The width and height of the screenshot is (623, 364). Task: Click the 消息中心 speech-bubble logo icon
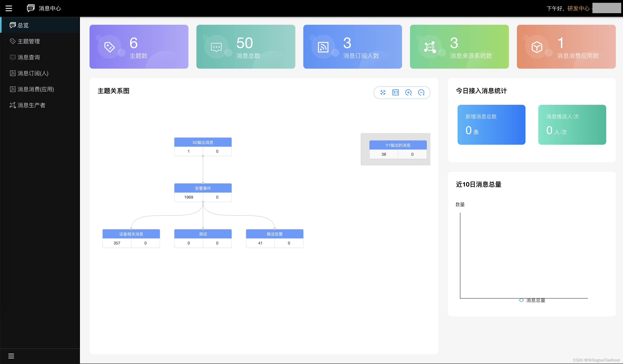[x=30, y=8]
